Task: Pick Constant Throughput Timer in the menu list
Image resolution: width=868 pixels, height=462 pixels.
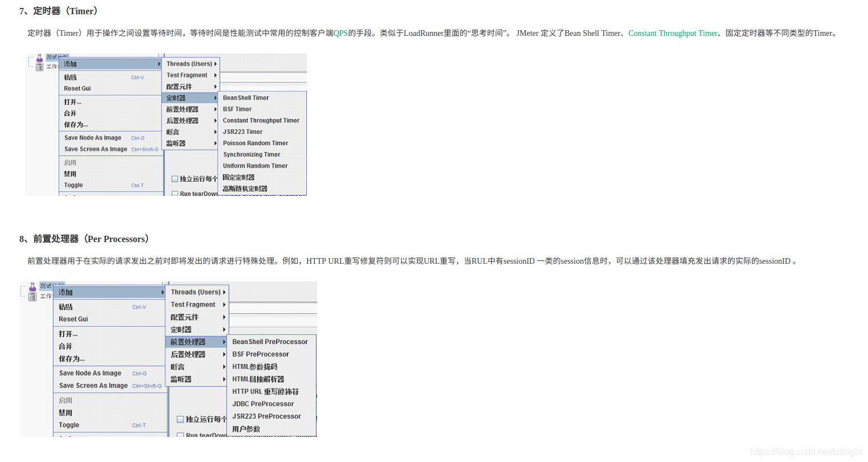Action: (x=262, y=121)
